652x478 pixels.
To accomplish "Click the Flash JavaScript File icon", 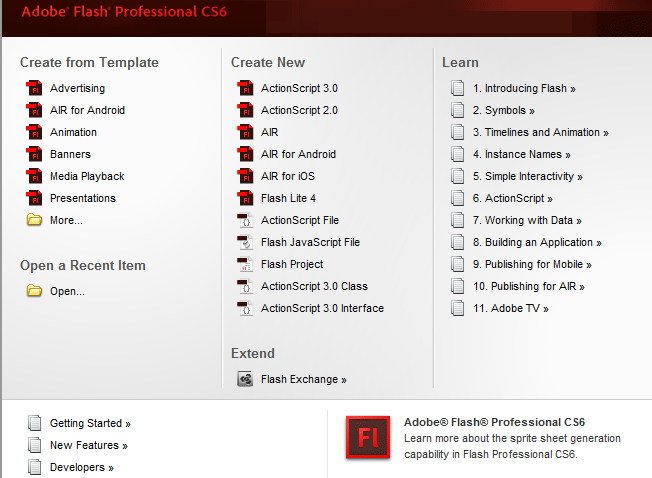I will click(x=245, y=242).
